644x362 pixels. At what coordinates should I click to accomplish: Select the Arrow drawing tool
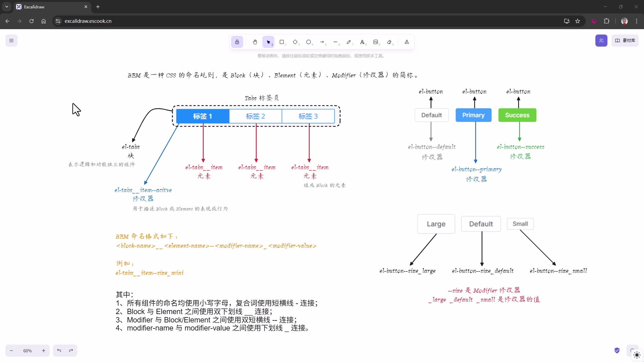[x=322, y=42]
